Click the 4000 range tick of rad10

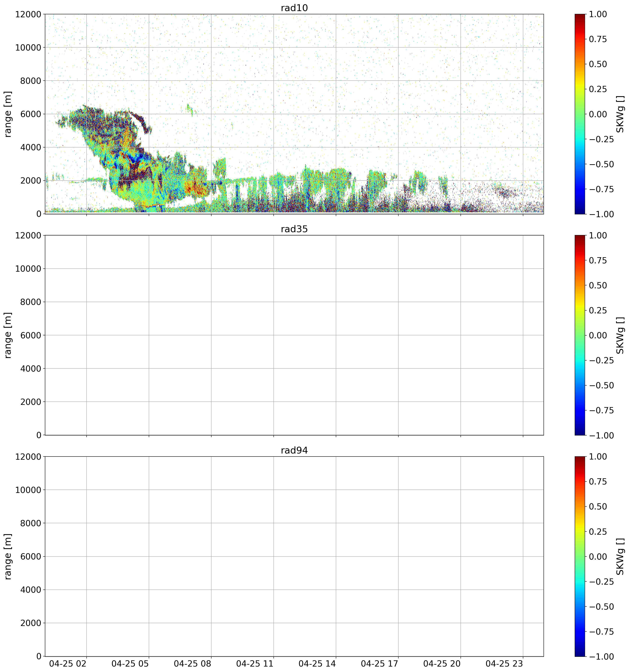(31, 147)
